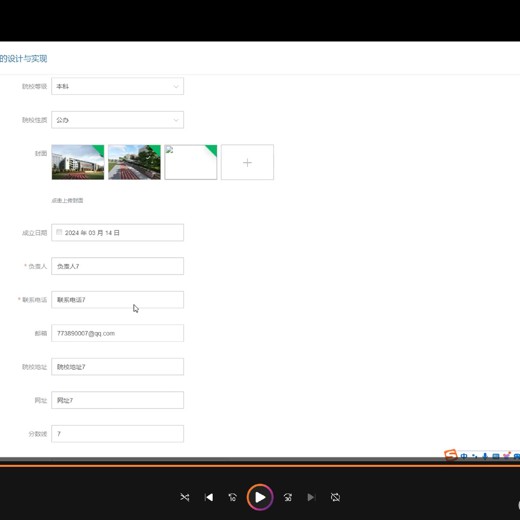Toggle shuffle in the media player

[x=185, y=497]
